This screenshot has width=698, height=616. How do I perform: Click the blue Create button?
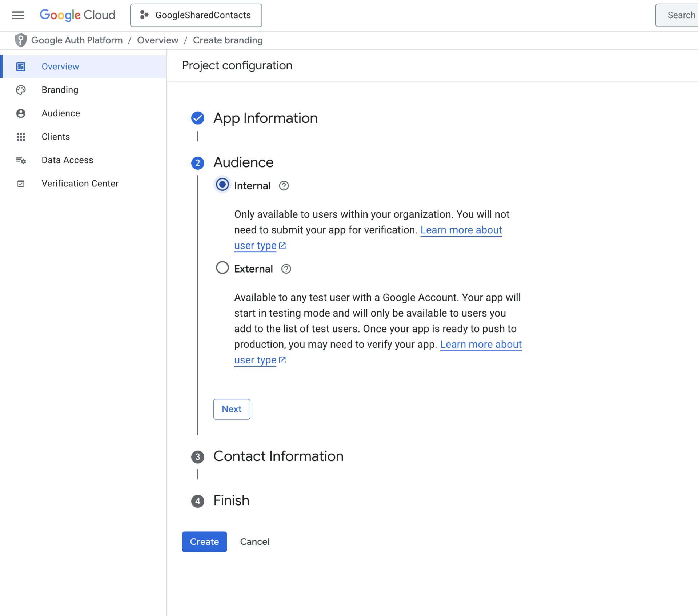204,542
